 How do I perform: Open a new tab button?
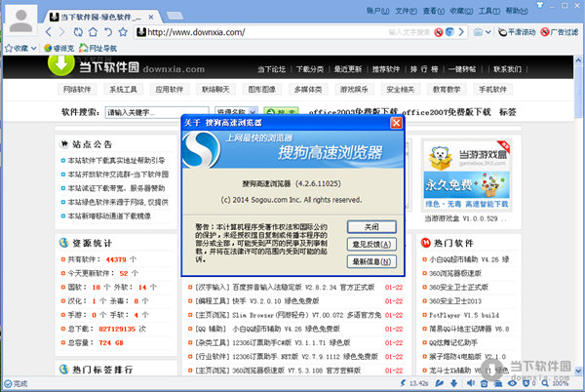coord(175,16)
